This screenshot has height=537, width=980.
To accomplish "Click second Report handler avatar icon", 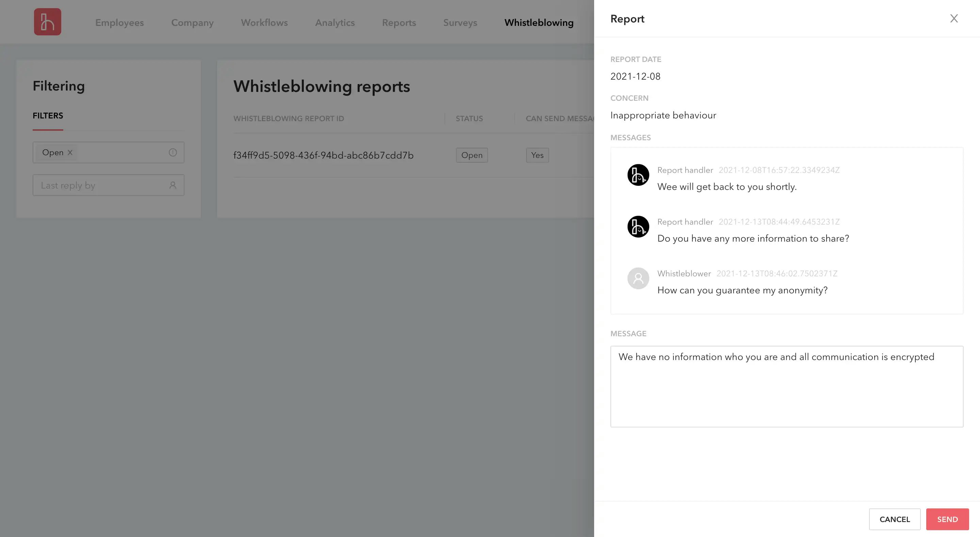I will [x=638, y=227].
